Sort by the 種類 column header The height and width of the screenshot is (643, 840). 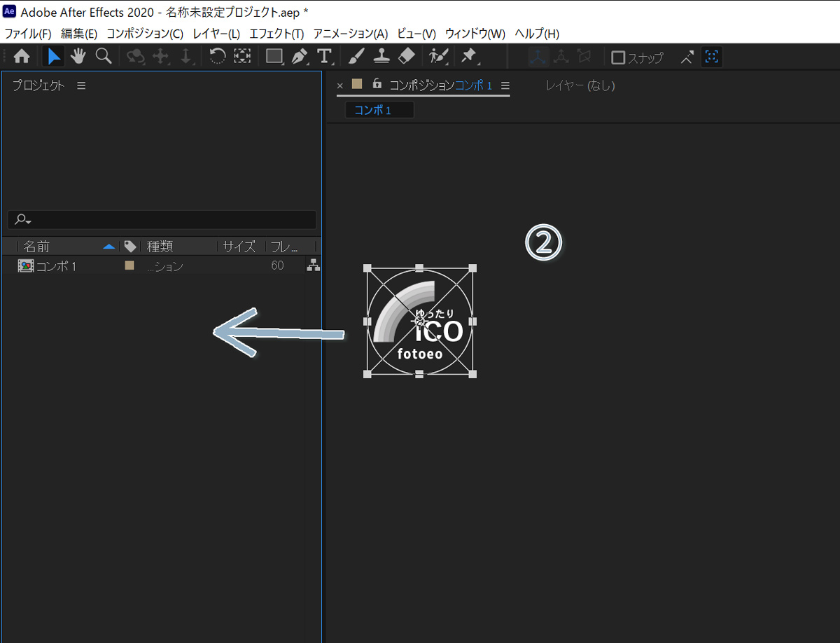tap(160, 247)
